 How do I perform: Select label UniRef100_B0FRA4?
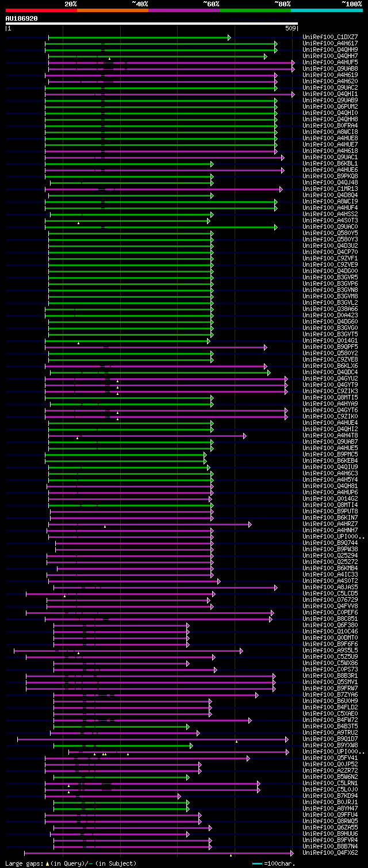pos(330,126)
